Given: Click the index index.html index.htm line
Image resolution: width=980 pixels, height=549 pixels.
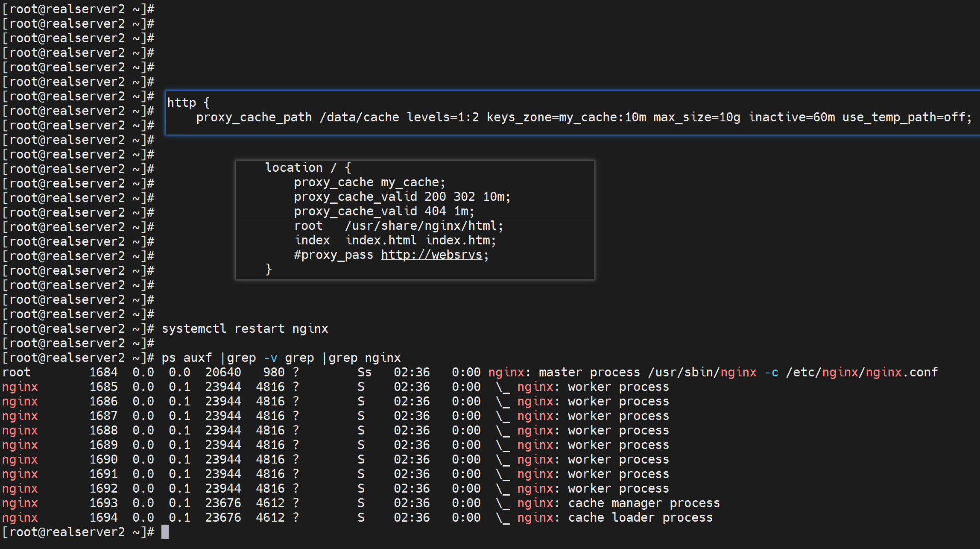Looking at the screenshot, I should click(x=395, y=240).
